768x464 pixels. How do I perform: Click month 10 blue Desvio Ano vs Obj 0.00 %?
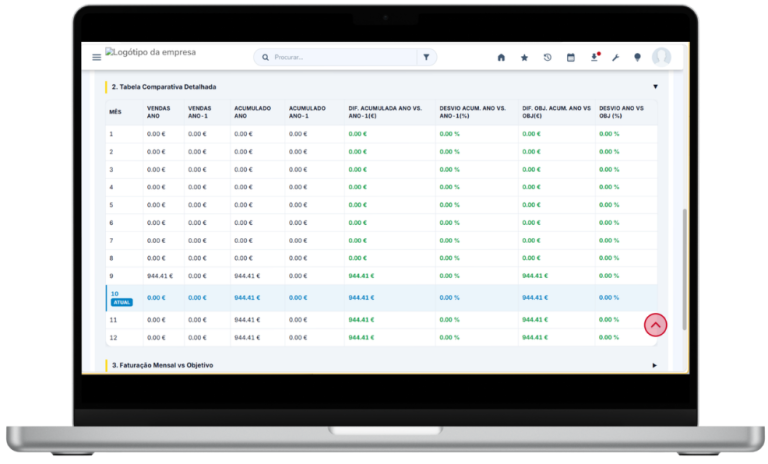tap(609, 298)
